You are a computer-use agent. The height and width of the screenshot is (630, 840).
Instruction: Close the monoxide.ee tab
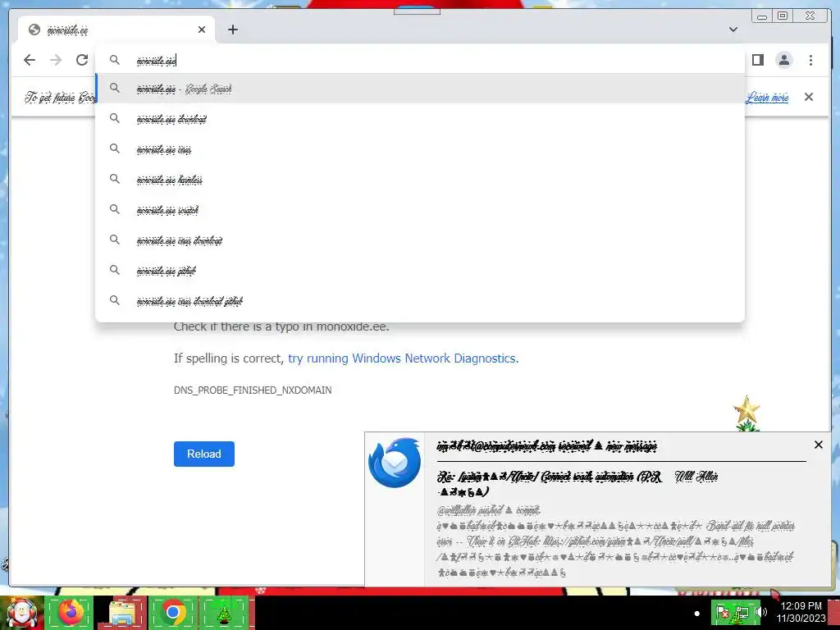(x=202, y=30)
